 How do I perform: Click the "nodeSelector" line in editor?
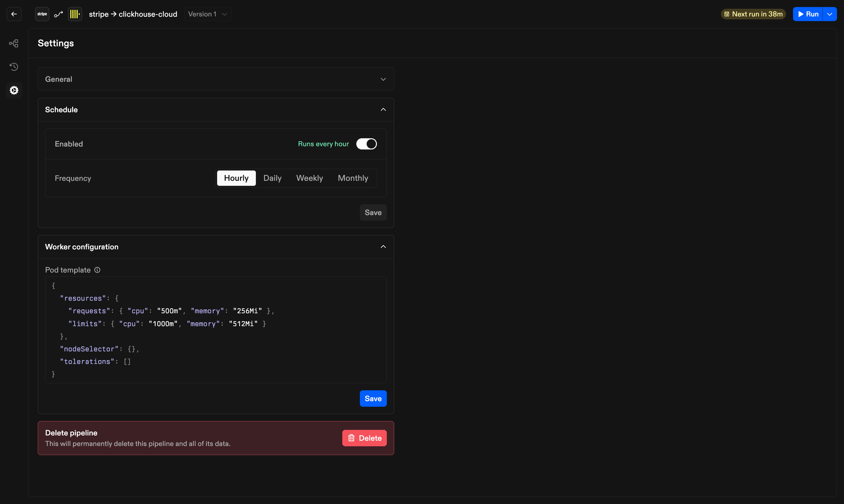(x=100, y=349)
